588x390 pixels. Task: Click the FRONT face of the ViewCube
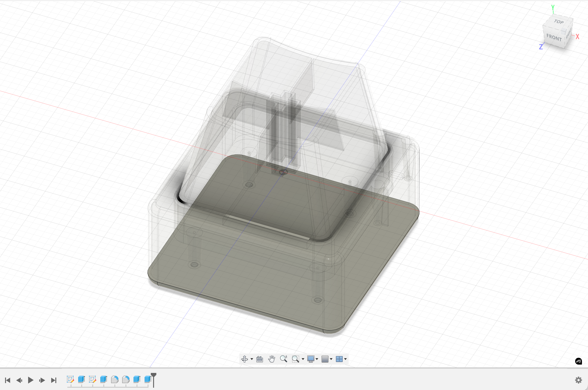coord(554,38)
